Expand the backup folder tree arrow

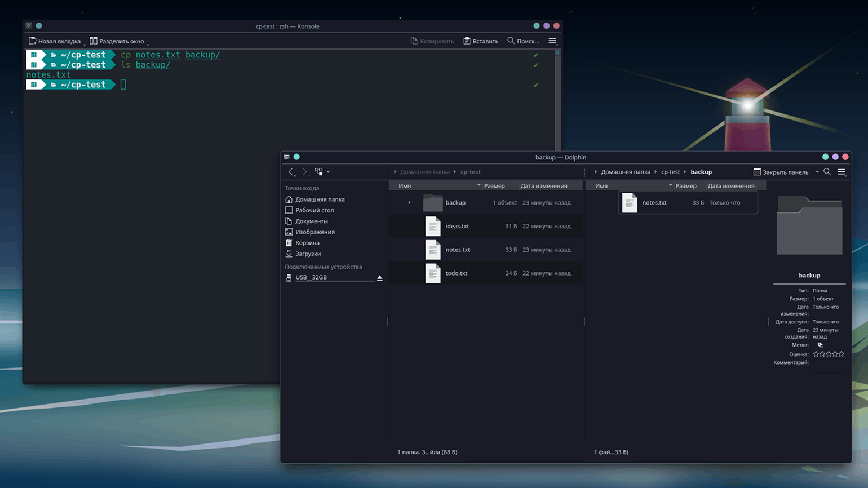click(409, 203)
